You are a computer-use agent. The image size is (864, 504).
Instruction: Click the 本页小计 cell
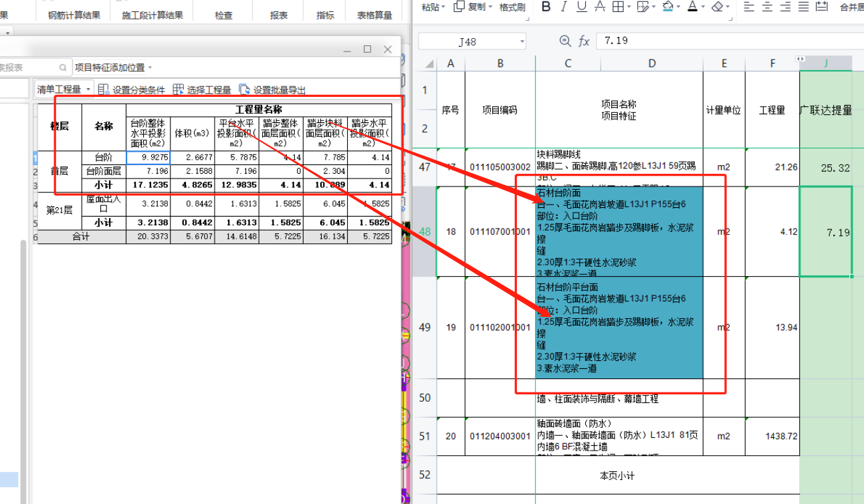[618, 476]
